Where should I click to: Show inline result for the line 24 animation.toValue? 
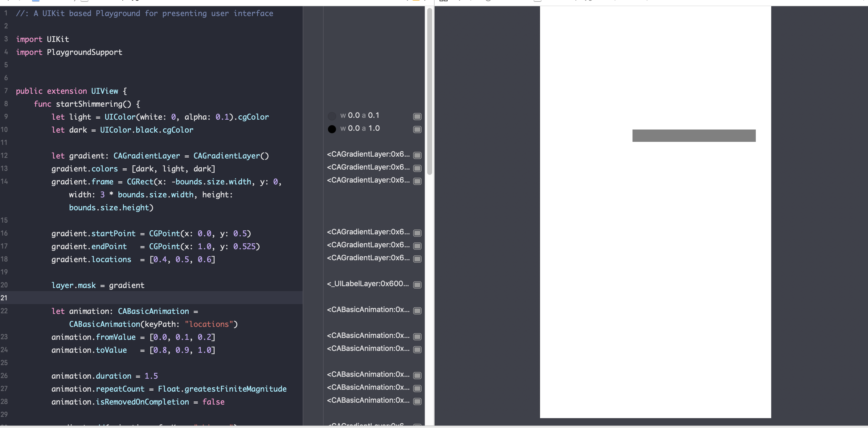click(417, 350)
